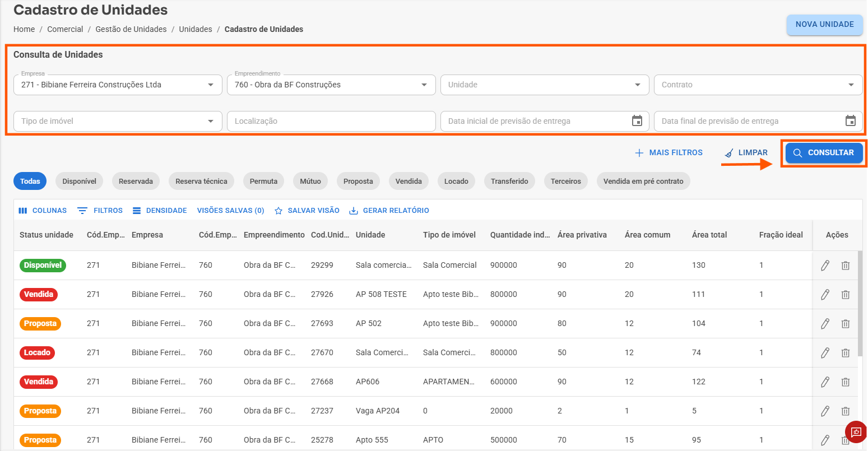
Task: Filter by Reserva técnica chip
Action: [x=202, y=182]
